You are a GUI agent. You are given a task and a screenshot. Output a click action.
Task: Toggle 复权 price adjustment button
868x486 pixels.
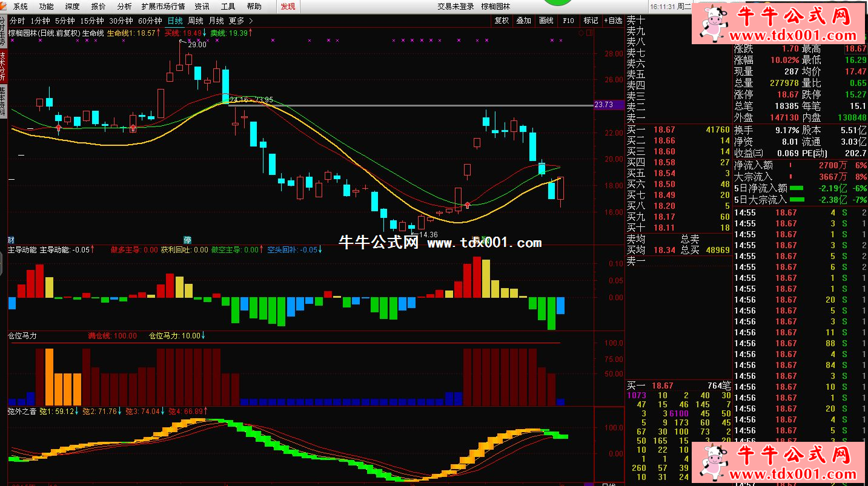[x=502, y=21]
